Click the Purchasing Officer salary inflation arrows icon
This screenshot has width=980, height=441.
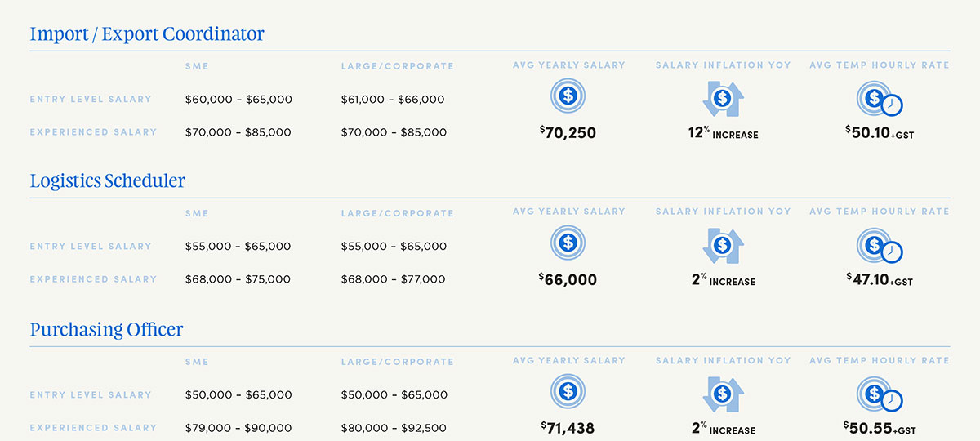pos(722,394)
